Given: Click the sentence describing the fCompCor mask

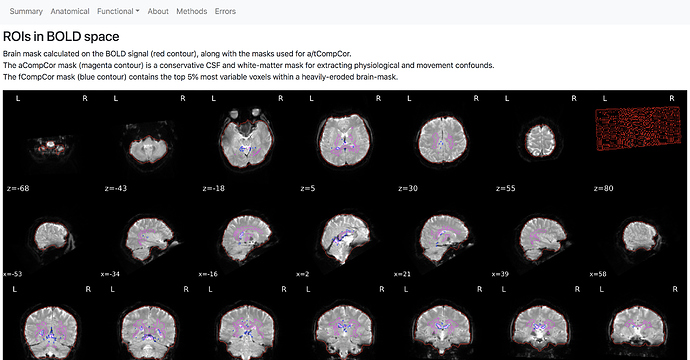Looking at the screenshot, I should [x=200, y=77].
